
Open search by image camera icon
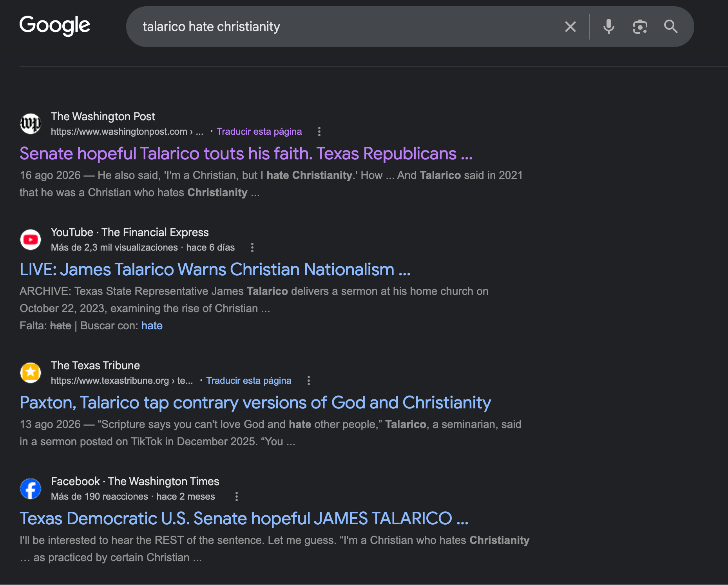point(640,27)
